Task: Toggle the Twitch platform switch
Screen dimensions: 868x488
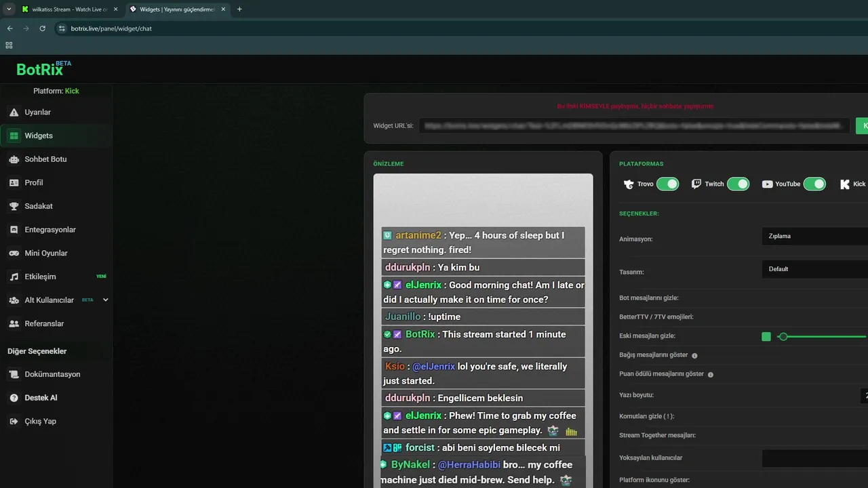Action: pyautogui.click(x=738, y=184)
